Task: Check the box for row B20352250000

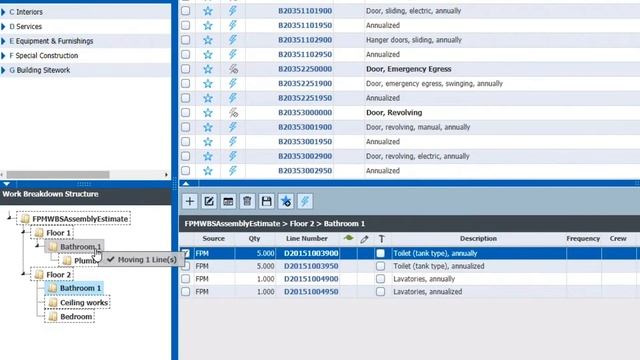Action: tap(185, 69)
